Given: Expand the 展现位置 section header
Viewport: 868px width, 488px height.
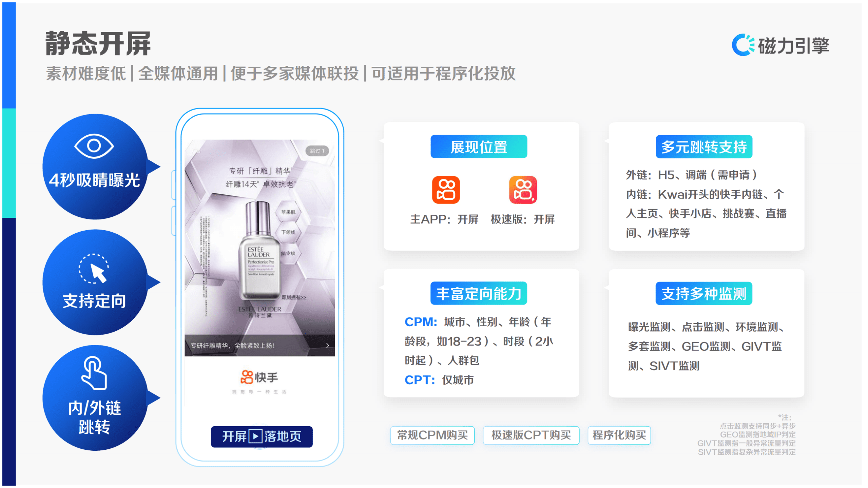Looking at the screenshot, I should pyautogui.click(x=478, y=147).
